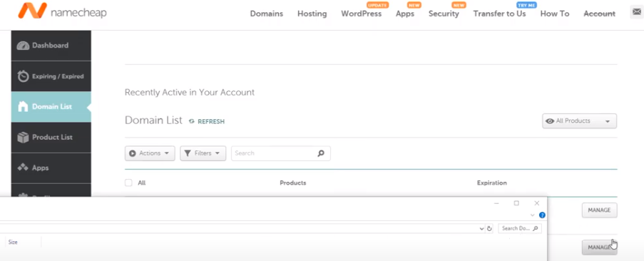Click the search magnifier icon
Viewport: 644px width, 261px height.
coord(321,153)
